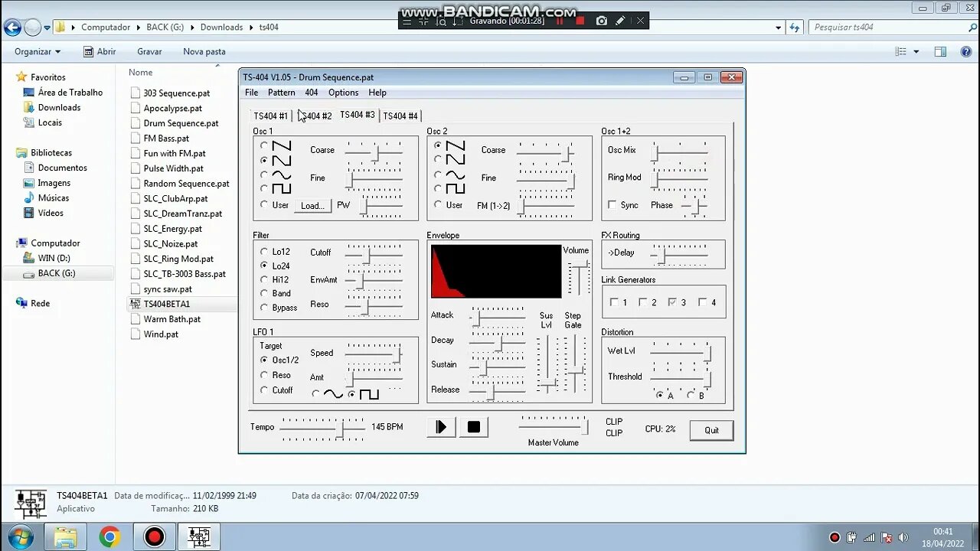Open Rede in navigation pane
This screenshot has width=980, height=551.
pyautogui.click(x=40, y=304)
